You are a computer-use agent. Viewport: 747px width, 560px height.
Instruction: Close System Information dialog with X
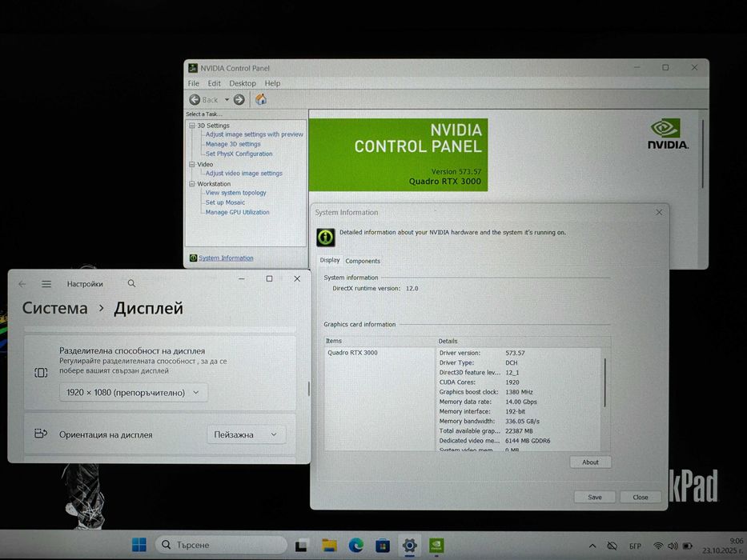coord(659,212)
